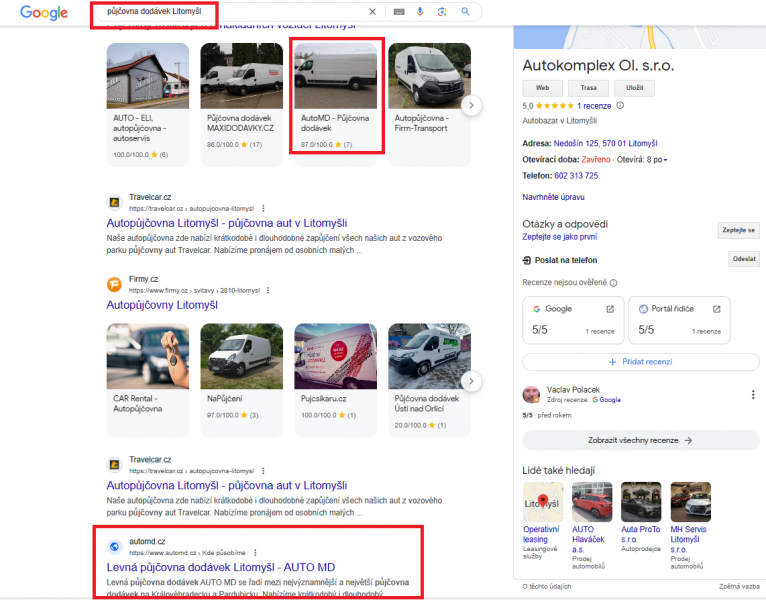
Task: Open Auta ProTo s.r.o. suggestion
Action: pos(641,517)
